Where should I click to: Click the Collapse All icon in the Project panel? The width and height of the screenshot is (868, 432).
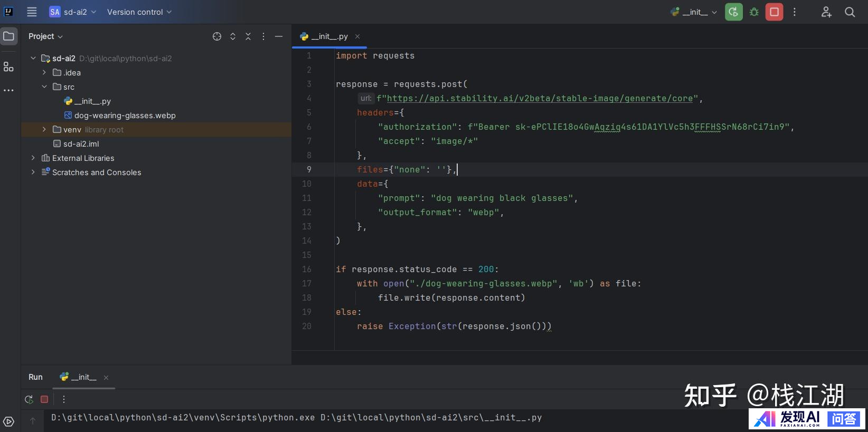point(248,36)
